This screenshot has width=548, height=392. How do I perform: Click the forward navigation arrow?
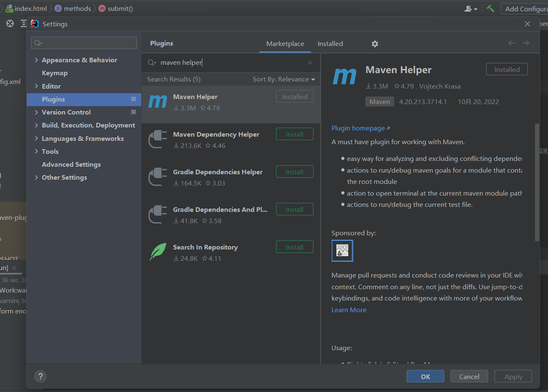coord(526,43)
